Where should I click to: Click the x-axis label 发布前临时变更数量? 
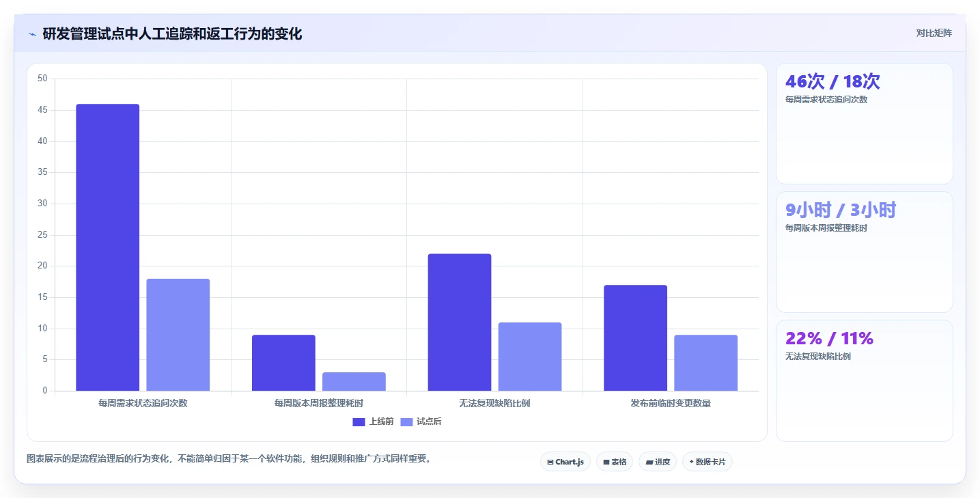click(671, 403)
